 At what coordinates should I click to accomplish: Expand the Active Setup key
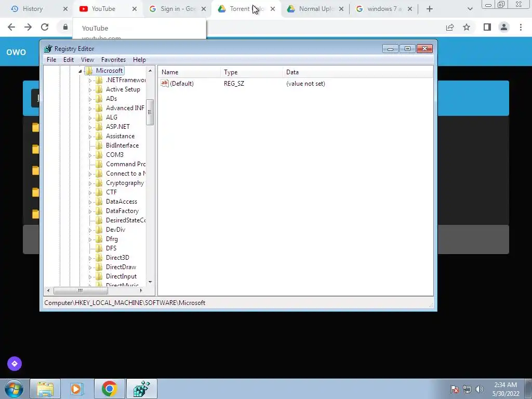[90, 90]
